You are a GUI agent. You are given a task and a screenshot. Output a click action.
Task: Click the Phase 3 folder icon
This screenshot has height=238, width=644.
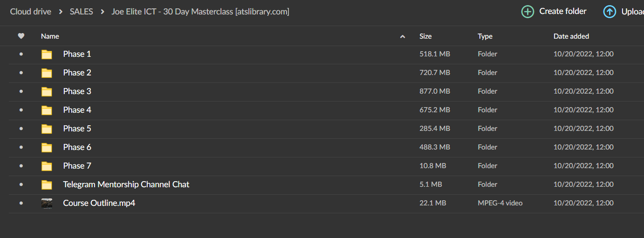47,92
